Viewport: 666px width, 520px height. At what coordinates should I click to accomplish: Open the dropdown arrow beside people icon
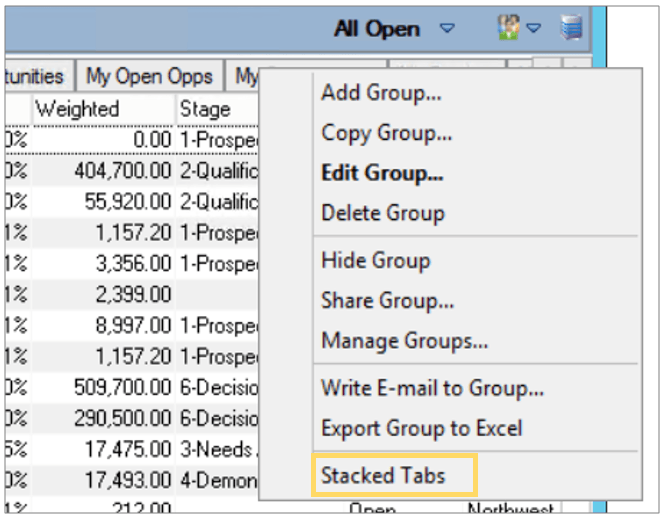tap(533, 28)
